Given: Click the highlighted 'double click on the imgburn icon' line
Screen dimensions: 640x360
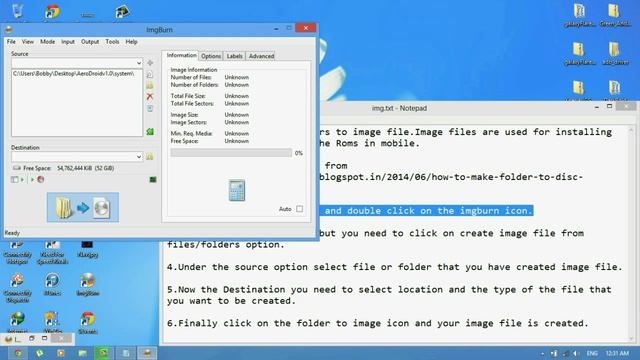Looking at the screenshot, I should tap(427, 211).
